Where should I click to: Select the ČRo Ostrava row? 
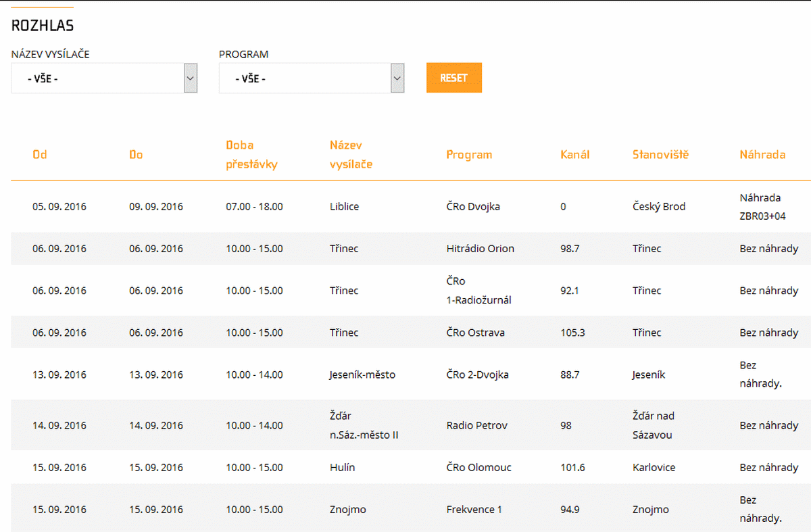click(x=475, y=333)
